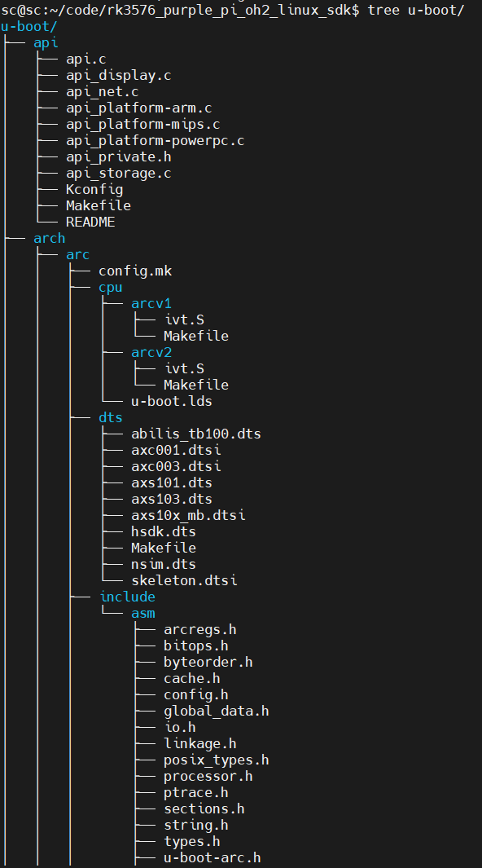The height and width of the screenshot is (868, 482).
Task: Select the global_data.h header file
Action: coord(216,711)
